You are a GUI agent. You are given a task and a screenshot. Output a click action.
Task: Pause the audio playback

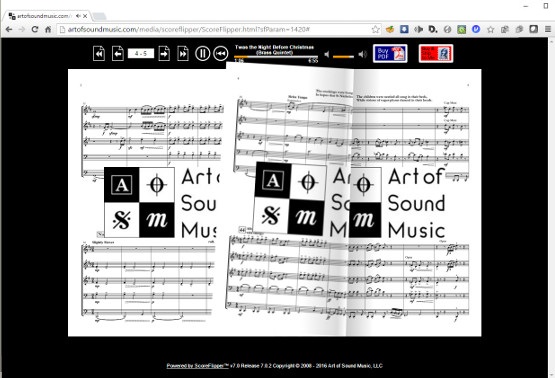pyautogui.click(x=202, y=53)
